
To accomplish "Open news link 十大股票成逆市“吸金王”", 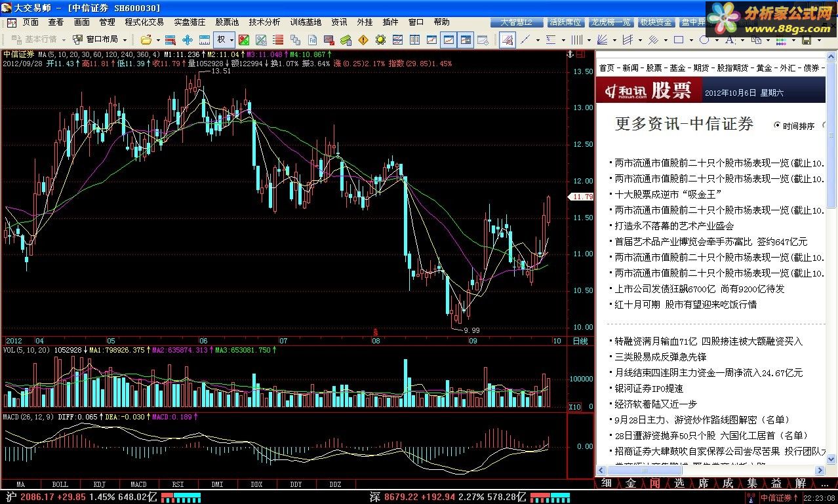I will tap(668, 194).
